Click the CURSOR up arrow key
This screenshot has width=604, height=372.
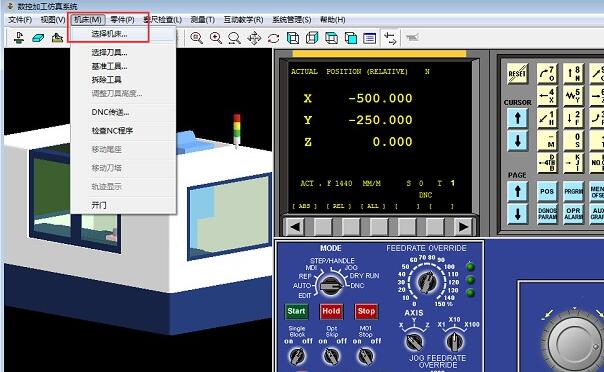point(517,118)
